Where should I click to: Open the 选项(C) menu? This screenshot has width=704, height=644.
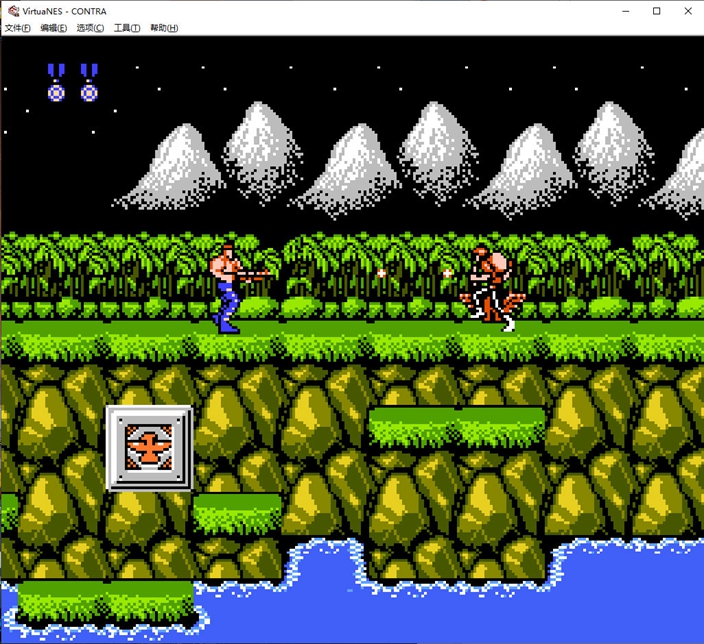pos(90,28)
